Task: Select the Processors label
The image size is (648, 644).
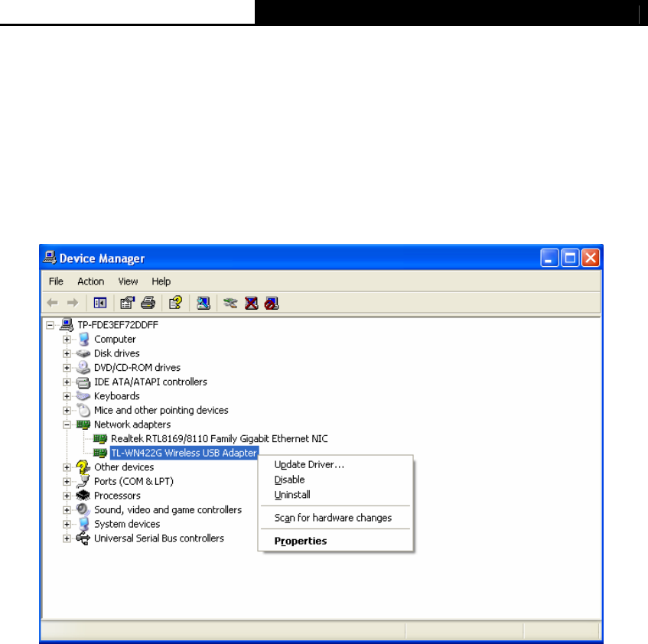Action: 117,496
